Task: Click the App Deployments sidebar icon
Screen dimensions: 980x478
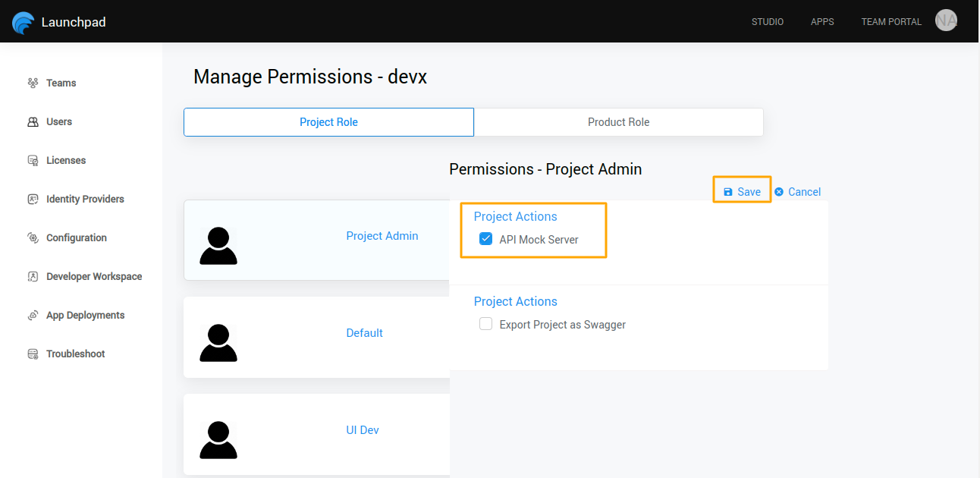Action: pyautogui.click(x=33, y=315)
